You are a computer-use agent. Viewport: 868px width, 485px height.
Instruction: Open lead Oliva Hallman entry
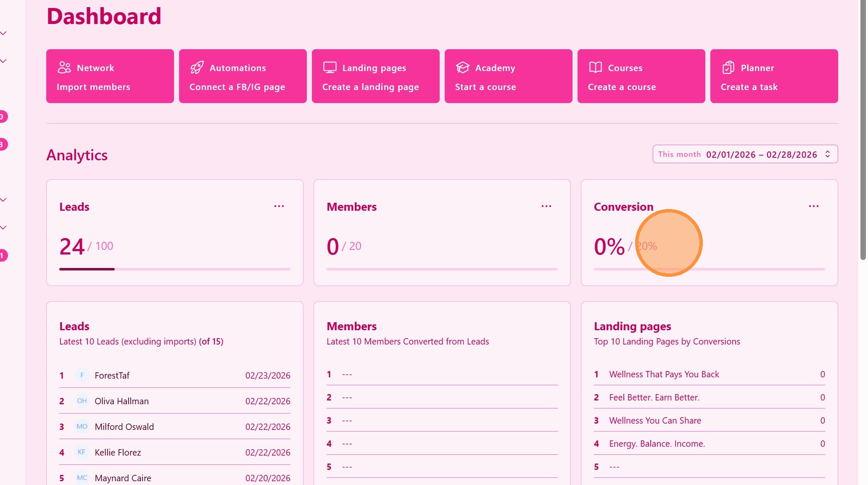pyautogui.click(x=121, y=401)
